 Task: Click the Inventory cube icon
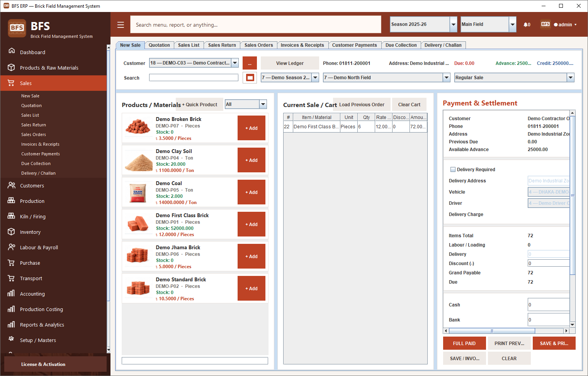(12, 231)
